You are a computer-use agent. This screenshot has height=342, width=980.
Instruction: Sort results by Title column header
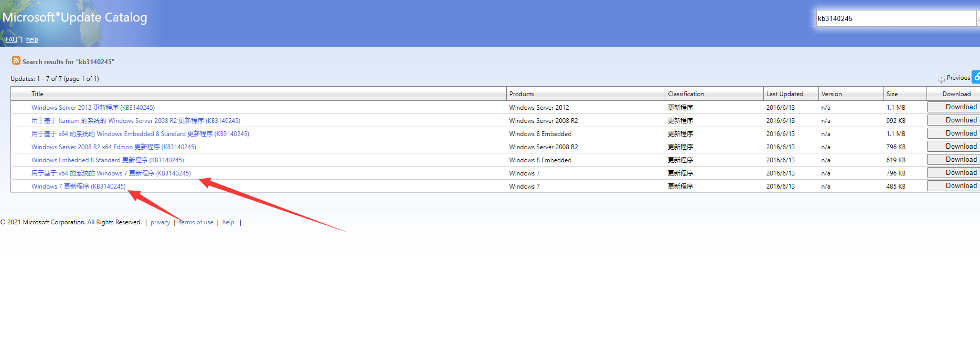pos(37,94)
